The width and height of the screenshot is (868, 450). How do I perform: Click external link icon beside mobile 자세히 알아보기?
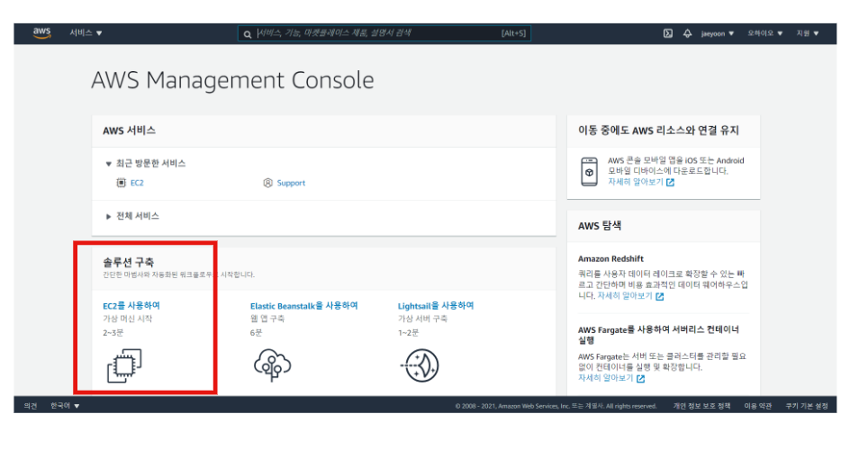[671, 182]
